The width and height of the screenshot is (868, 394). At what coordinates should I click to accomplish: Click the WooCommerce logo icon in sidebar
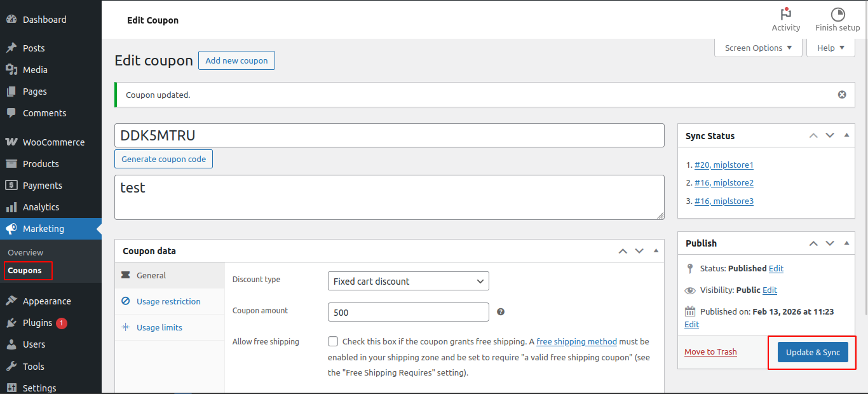coord(11,142)
